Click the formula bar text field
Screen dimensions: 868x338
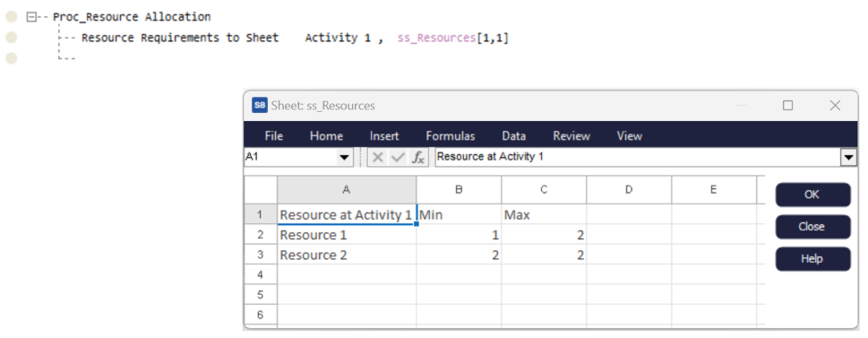pos(637,158)
